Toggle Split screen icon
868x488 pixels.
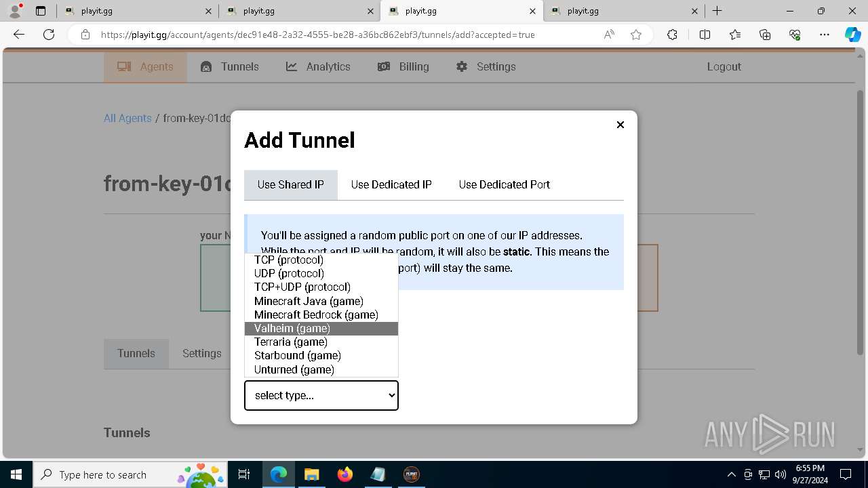click(x=705, y=35)
